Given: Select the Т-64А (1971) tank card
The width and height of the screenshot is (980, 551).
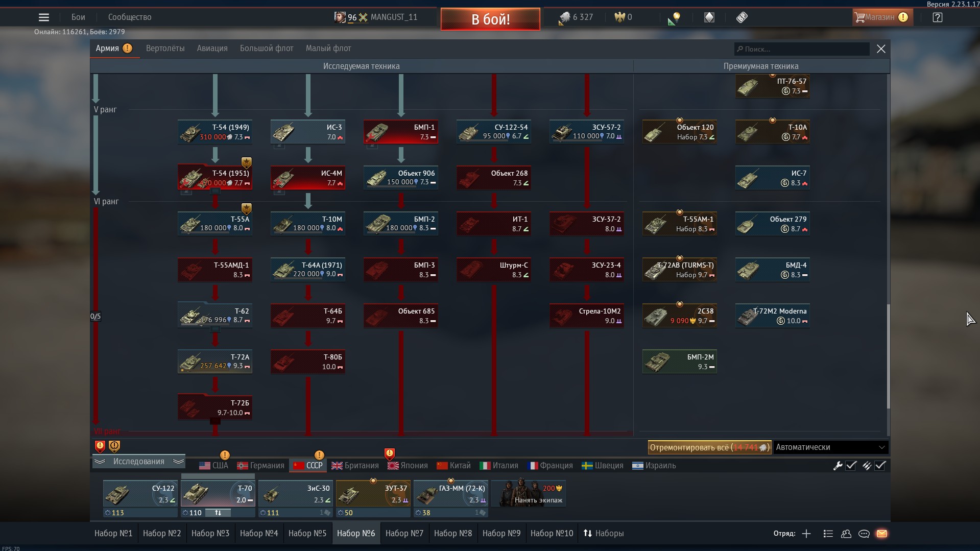Looking at the screenshot, I should (x=308, y=270).
